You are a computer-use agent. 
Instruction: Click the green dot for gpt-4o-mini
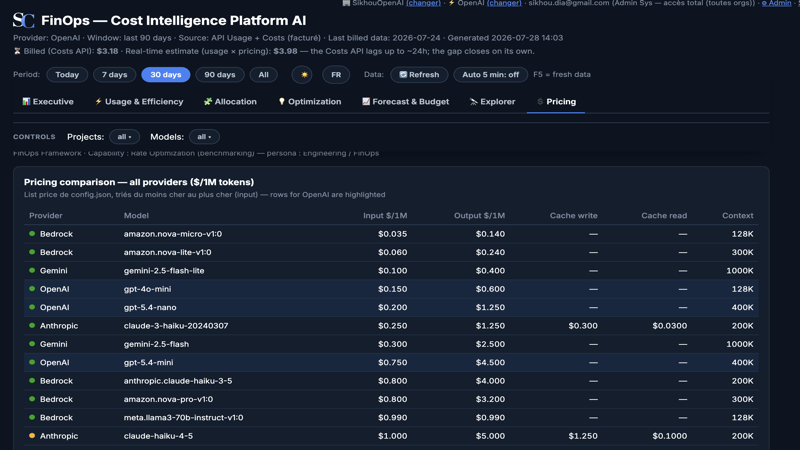(32, 289)
